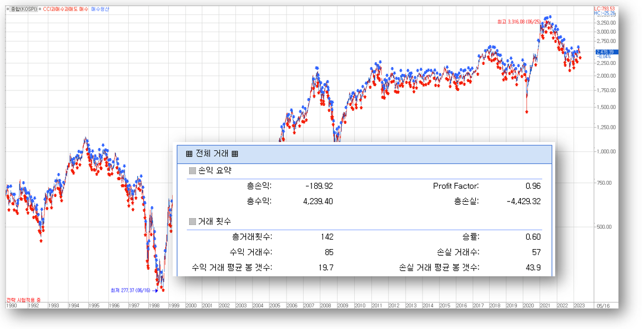Click the 1,000.00 price axis label
Viewport: 644px width, 329px height.
coord(606,152)
